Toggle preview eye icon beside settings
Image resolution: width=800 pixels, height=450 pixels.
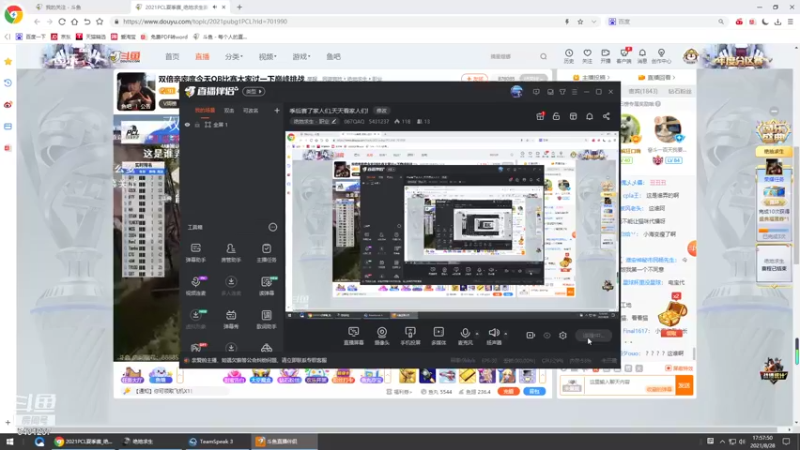click(x=547, y=336)
